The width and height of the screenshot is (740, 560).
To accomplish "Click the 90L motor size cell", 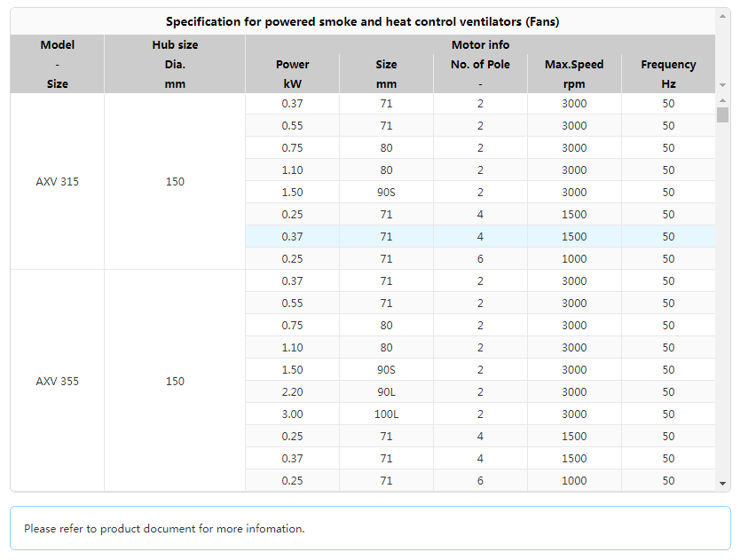I will click(386, 392).
